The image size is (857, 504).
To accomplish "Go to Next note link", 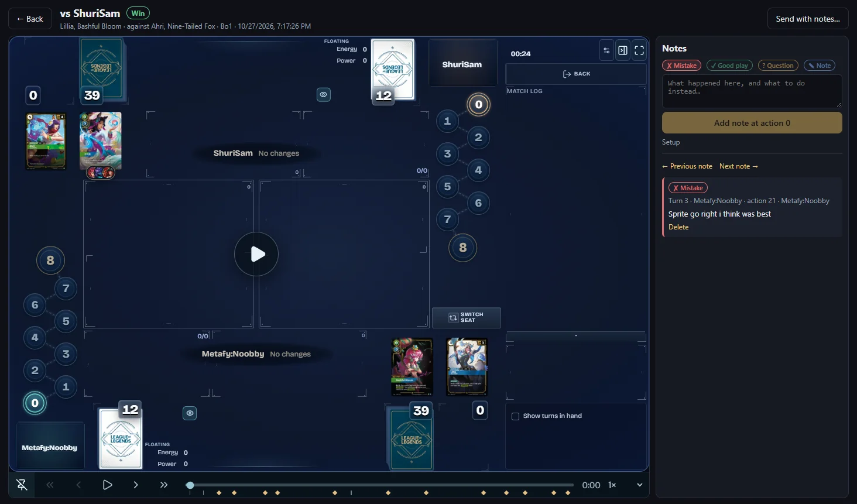I will pos(739,166).
